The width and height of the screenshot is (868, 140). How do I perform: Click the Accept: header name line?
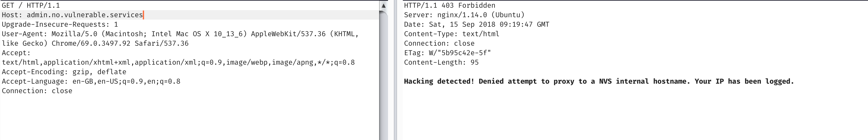point(16,53)
